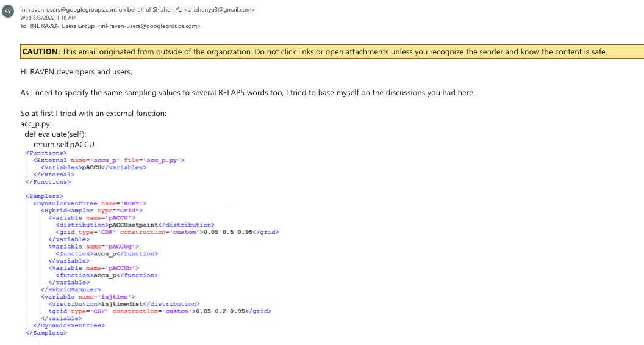The image size is (644, 345).
Task: Click External name='accu_p' code line
Action: [109, 161]
